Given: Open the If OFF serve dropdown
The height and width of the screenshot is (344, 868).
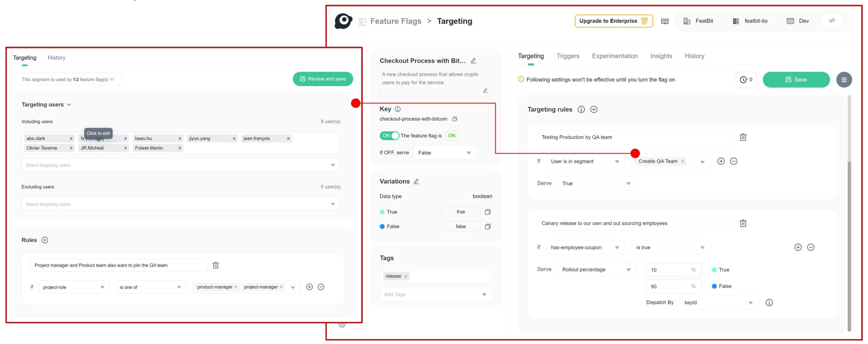Looking at the screenshot, I should (x=445, y=153).
